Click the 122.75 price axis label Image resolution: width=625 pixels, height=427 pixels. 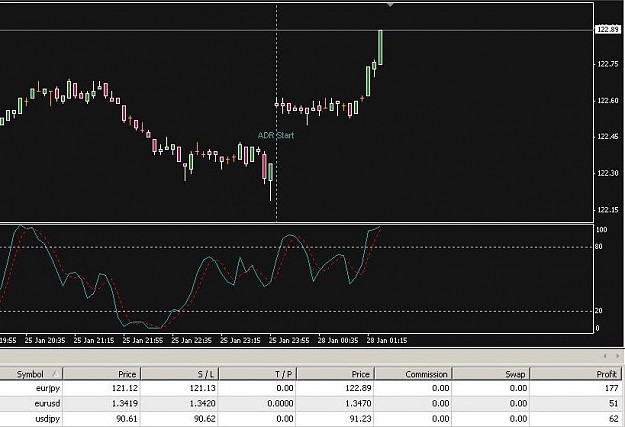click(608, 64)
